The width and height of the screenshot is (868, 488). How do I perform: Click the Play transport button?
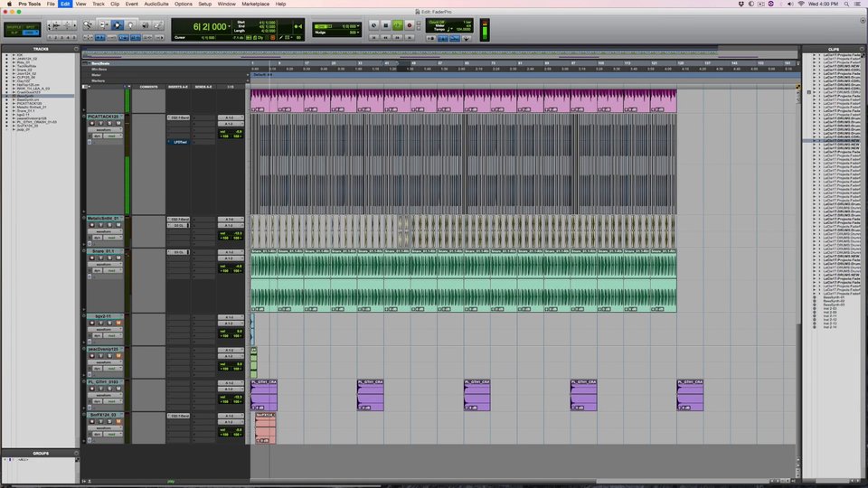pyautogui.click(x=398, y=25)
